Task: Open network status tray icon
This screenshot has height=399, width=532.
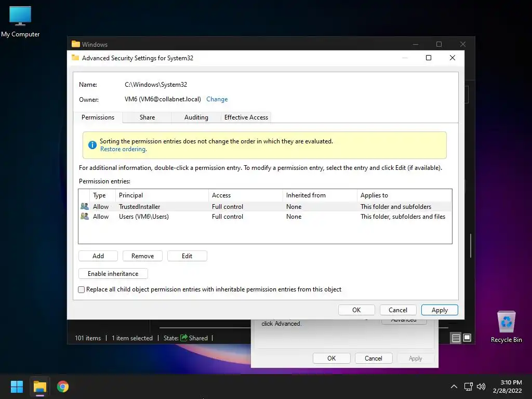Action: coord(468,387)
